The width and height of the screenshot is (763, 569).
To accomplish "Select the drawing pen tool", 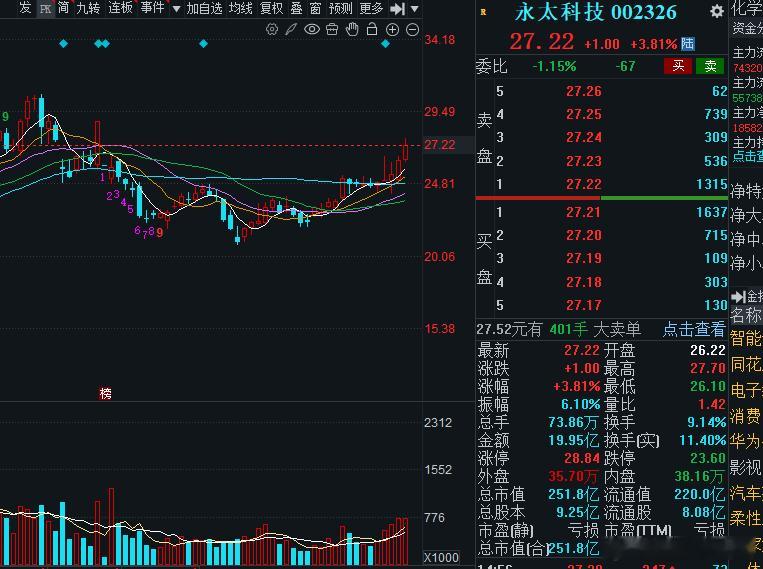I will 291,30.
